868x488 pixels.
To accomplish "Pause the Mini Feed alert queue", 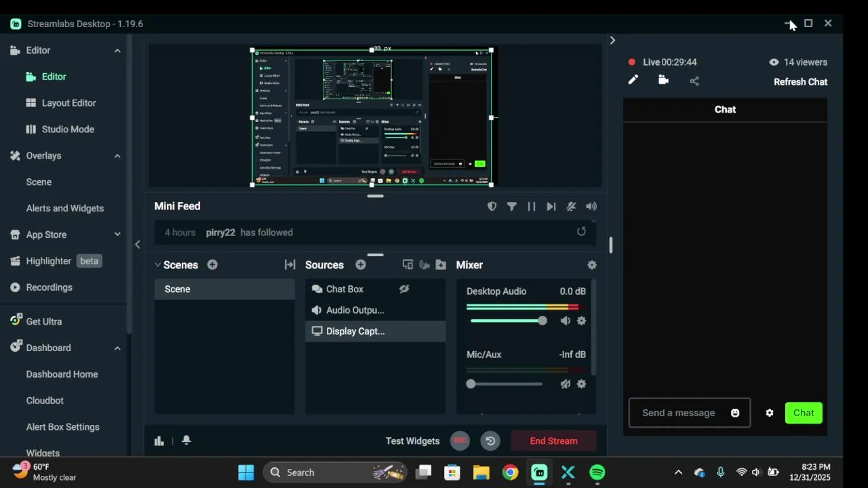I will pyautogui.click(x=532, y=207).
